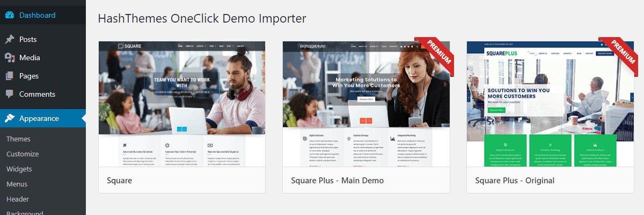This screenshot has width=644, height=215.
Task: Open the Themes submenu item
Action: 19,139
